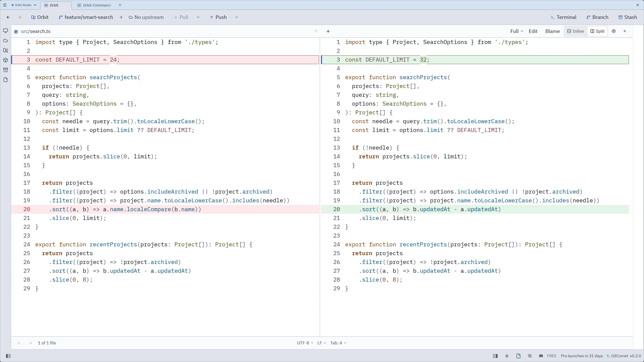Close the src/search.ts diff panel
Viewport: 644px width, 362px height.
click(625, 31)
